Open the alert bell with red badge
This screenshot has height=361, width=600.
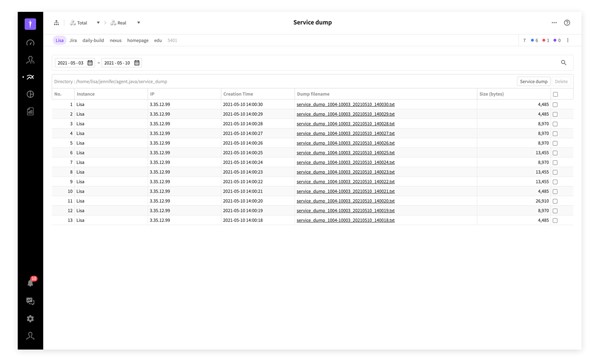(x=31, y=282)
